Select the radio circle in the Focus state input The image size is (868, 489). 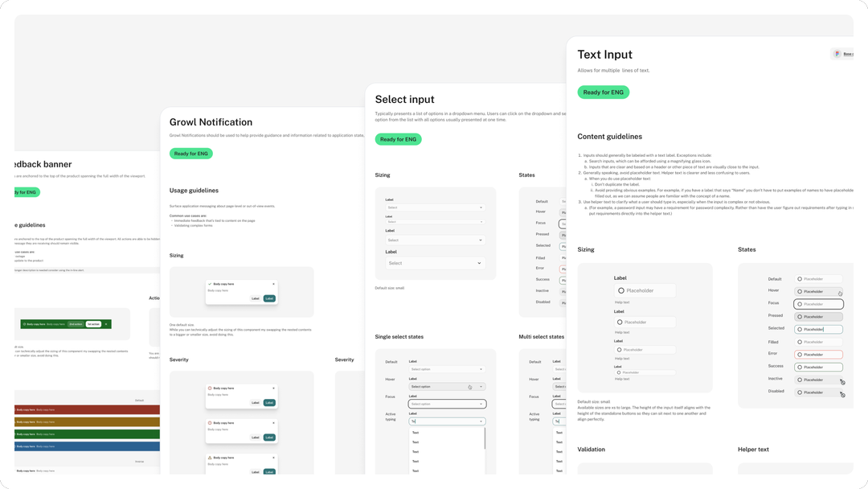coord(800,304)
